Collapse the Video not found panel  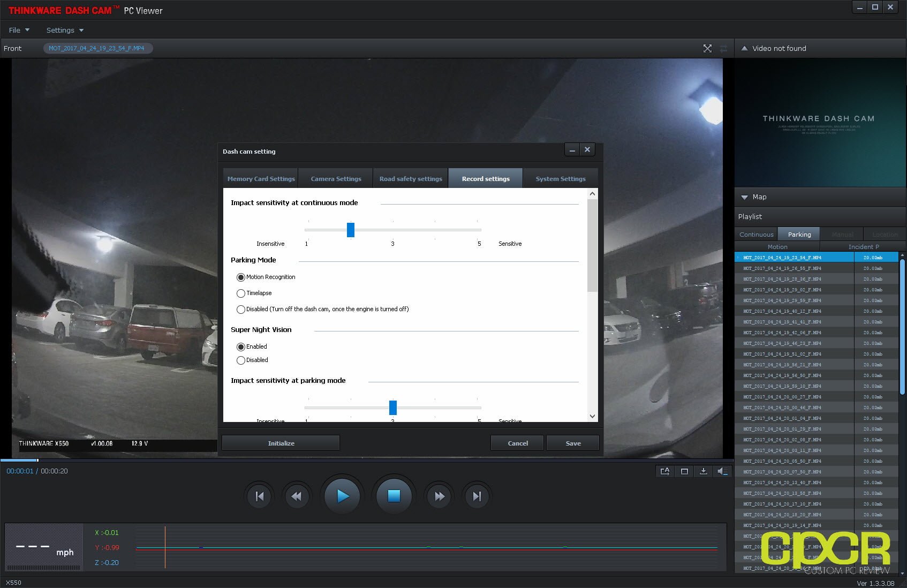(x=744, y=48)
